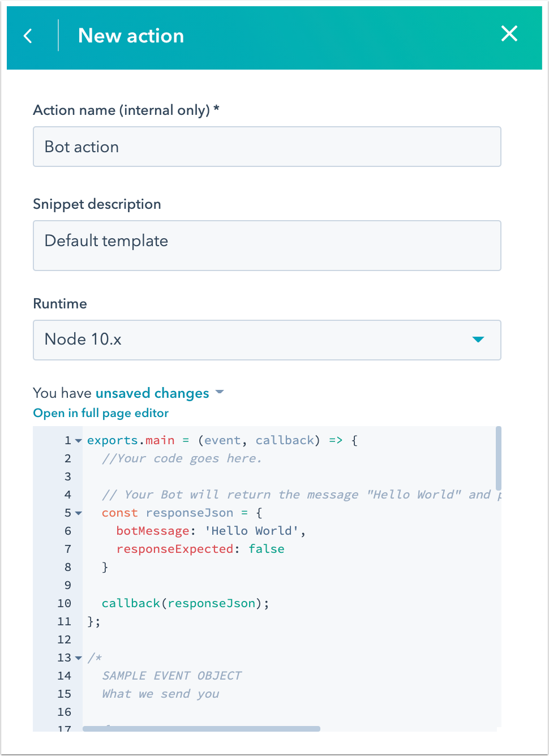
Task: Collapse code fold arrow on line 1
Action: pos(79,441)
